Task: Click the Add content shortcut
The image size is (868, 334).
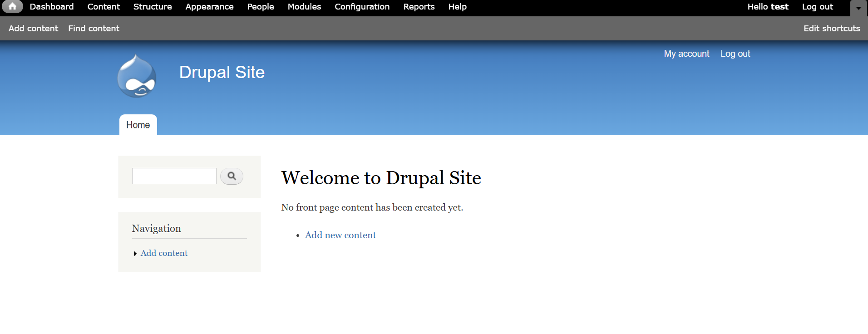Action: 33,29
